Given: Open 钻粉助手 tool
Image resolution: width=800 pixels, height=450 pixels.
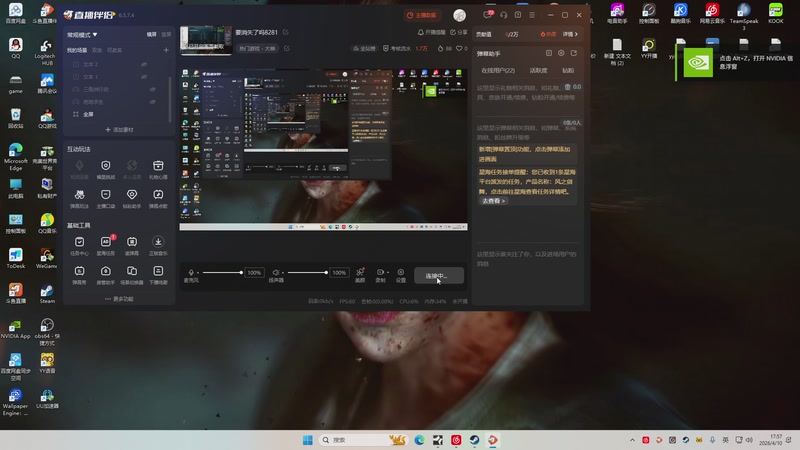Looking at the screenshot, I should pyautogui.click(x=132, y=198).
